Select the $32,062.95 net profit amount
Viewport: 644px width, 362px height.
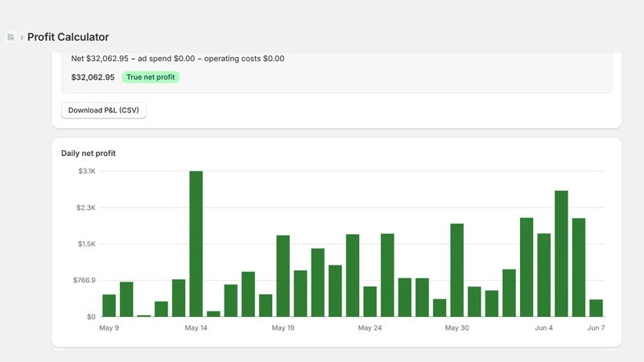(x=93, y=77)
